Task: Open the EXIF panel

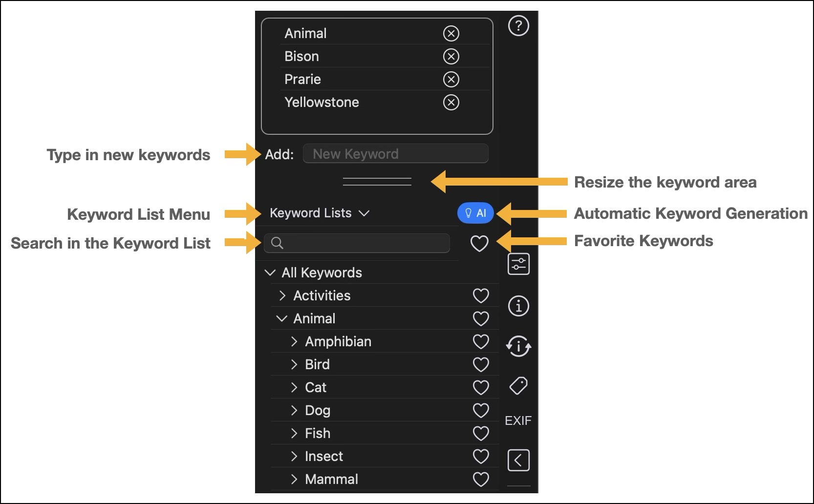Action: [x=518, y=420]
